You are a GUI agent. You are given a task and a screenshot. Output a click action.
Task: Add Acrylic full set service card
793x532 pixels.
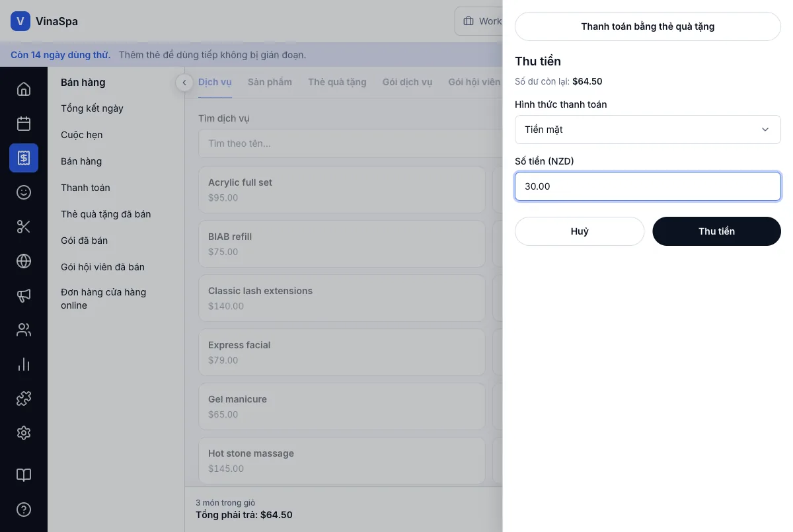click(x=342, y=190)
